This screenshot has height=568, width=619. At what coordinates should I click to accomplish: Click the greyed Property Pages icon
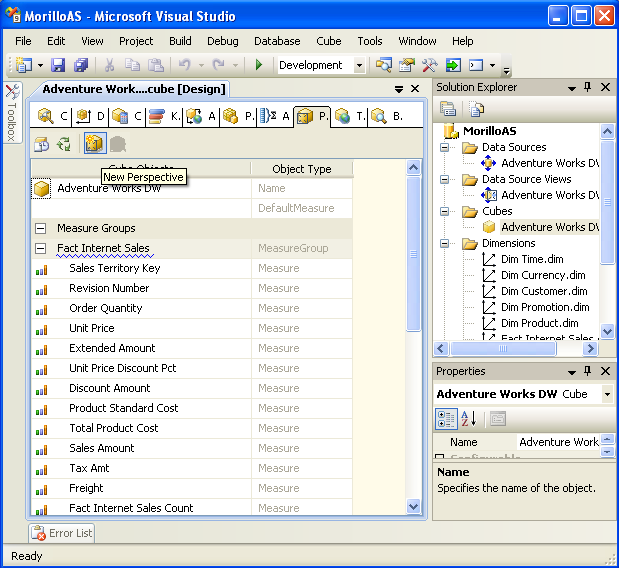[498, 419]
